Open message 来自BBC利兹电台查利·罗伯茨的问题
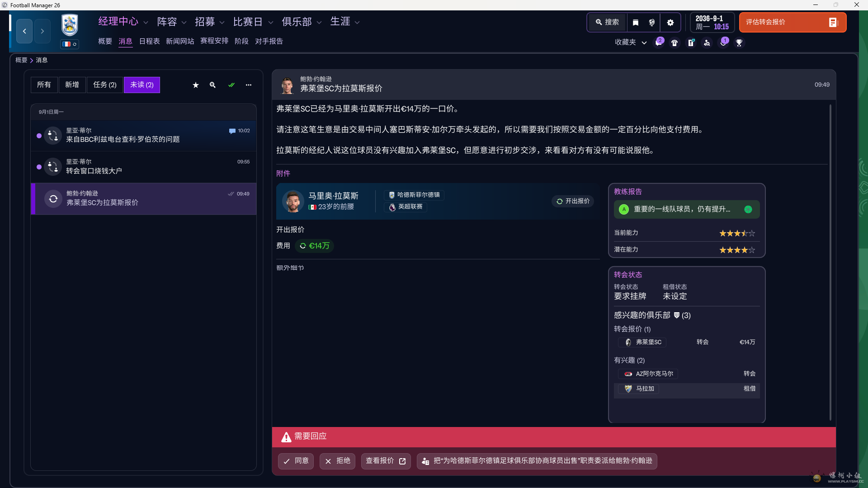868x488 pixels. point(144,136)
